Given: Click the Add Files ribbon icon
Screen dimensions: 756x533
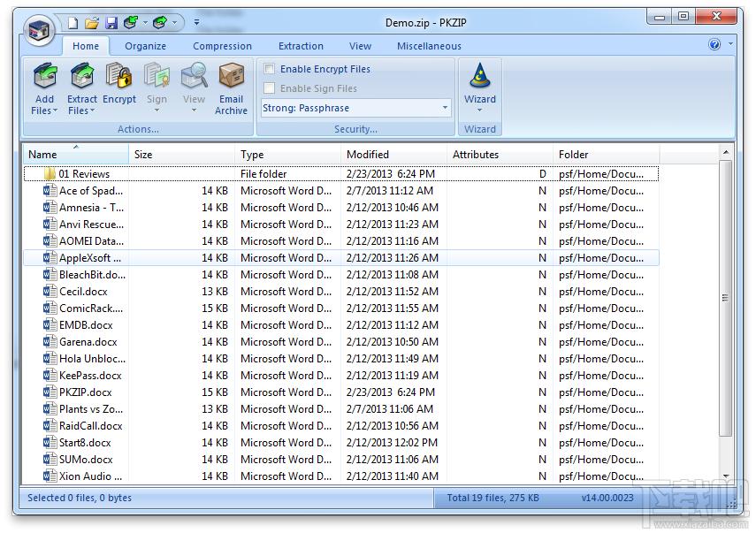Looking at the screenshot, I should (45, 76).
